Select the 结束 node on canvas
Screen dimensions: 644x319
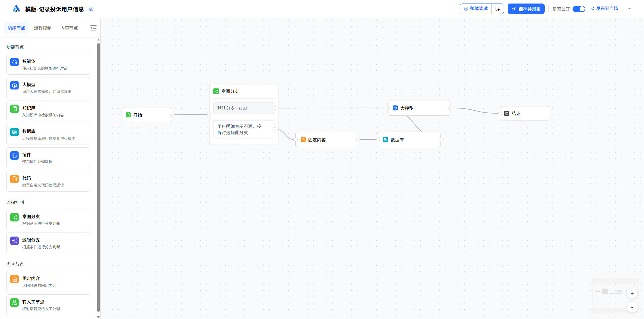(x=525, y=114)
